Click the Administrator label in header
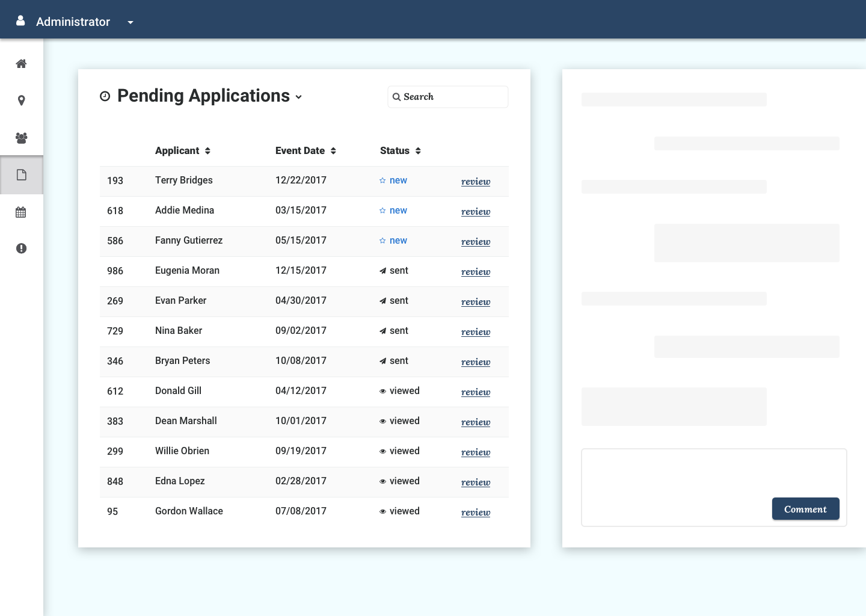The height and width of the screenshot is (616, 866). pyautogui.click(x=73, y=22)
